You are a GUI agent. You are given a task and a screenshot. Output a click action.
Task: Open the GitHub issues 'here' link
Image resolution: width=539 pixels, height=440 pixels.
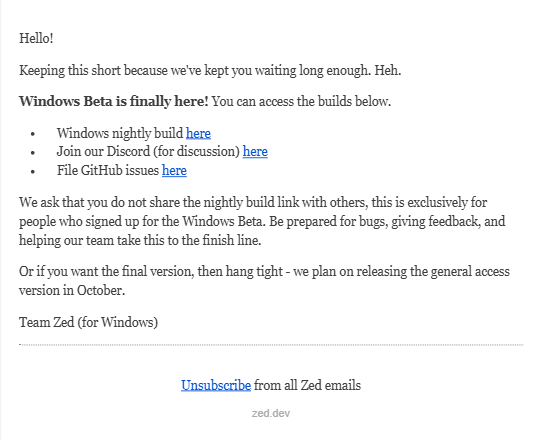(x=174, y=170)
